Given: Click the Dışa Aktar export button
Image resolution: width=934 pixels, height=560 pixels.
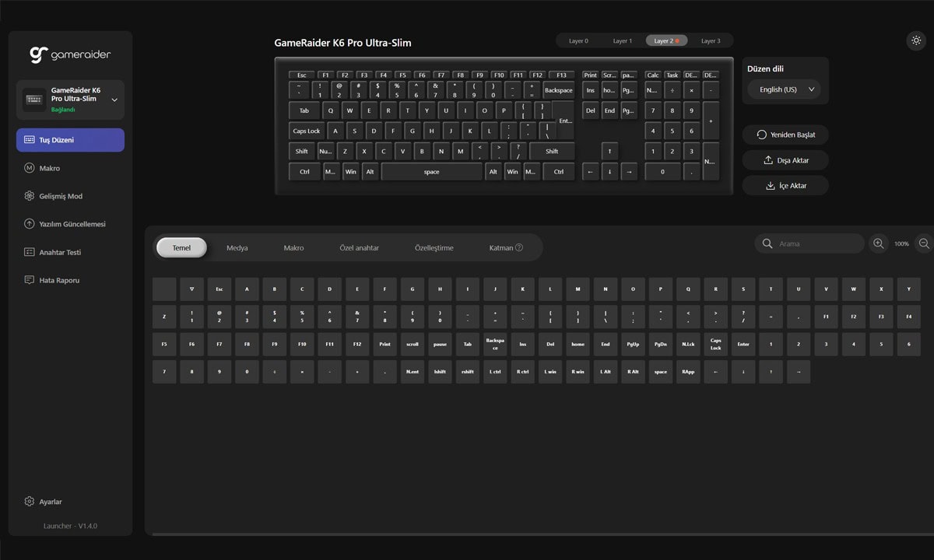Looking at the screenshot, I should click(785, 160).
